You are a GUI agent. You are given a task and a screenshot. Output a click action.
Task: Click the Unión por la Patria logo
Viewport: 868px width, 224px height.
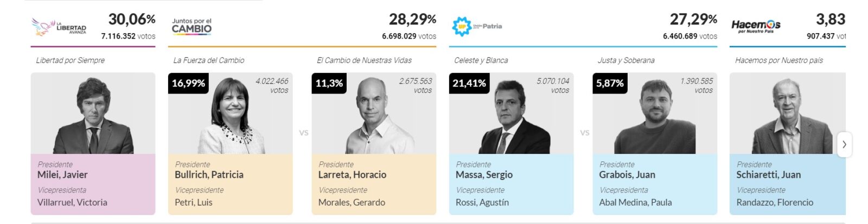tap(477, 26)
